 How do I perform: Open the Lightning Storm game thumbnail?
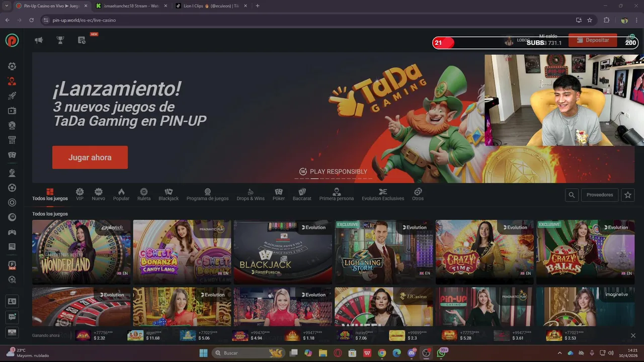[384, 252]
